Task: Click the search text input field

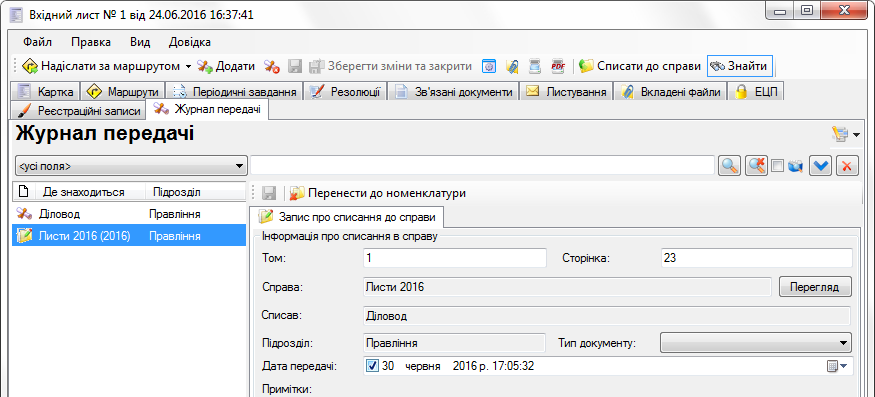Action: (483, 166)
